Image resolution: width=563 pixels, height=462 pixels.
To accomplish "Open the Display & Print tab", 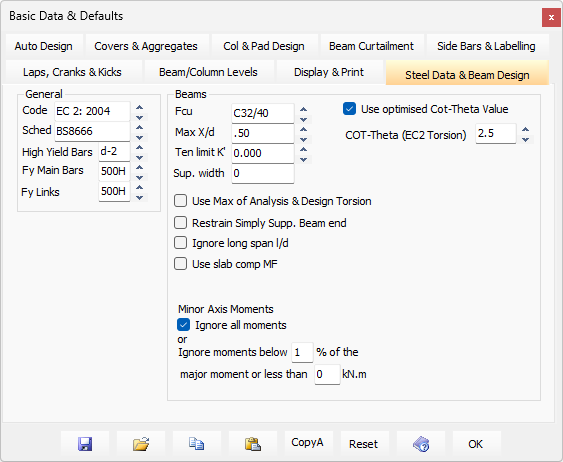I will click(x=329, y=72).
